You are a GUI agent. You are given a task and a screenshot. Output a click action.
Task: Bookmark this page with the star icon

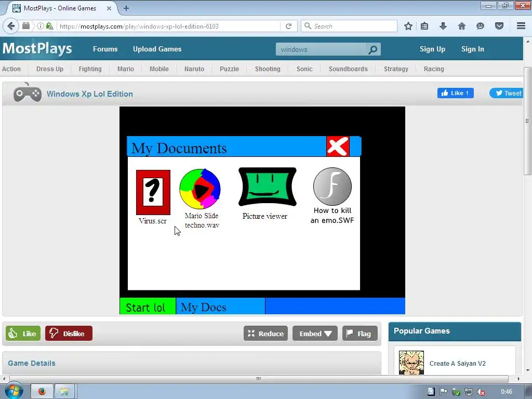(x=408, y=26)
